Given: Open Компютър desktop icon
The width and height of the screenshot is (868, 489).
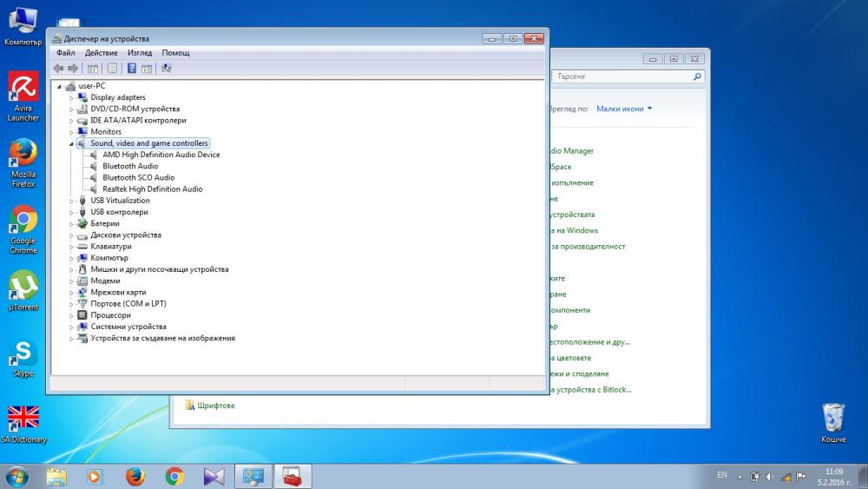Looking at the screenshot, I should point(23,26).
